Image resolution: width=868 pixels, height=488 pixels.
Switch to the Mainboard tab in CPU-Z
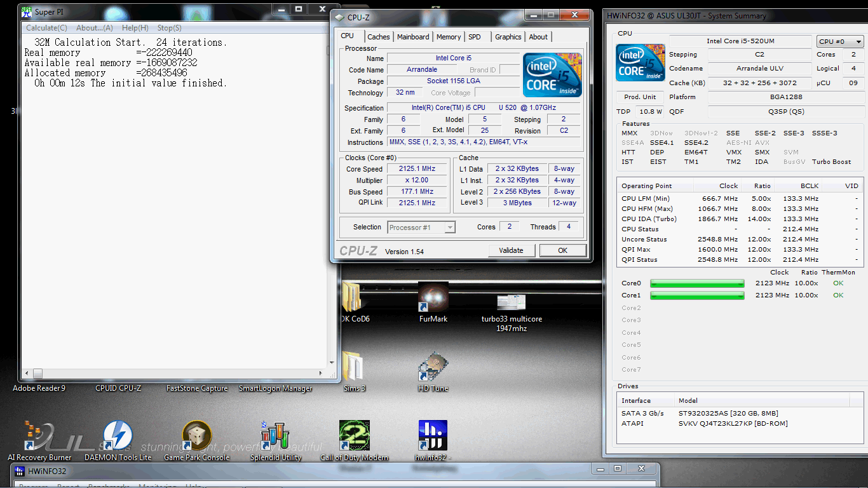click(x=413, y=37)
